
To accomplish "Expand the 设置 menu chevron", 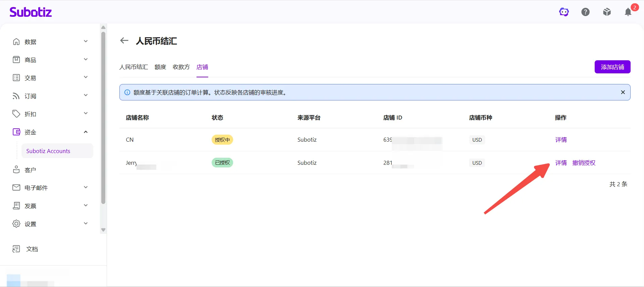I will click(86, 223).
